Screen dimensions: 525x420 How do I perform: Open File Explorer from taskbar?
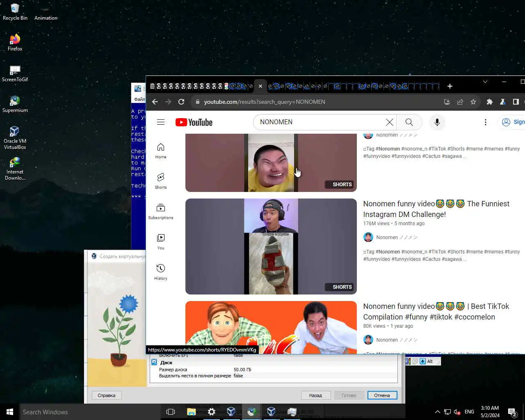(x=191, y=412)
